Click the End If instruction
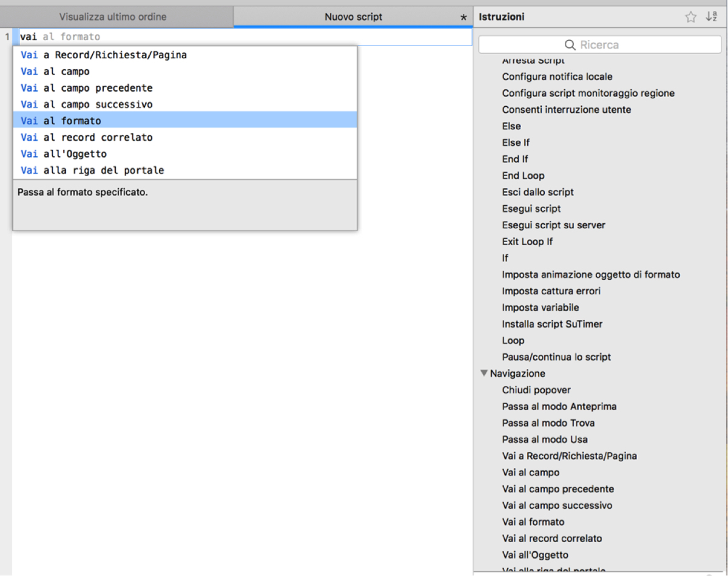The height and width of the screenshot is (576, 728). click(x=515, y=159)
